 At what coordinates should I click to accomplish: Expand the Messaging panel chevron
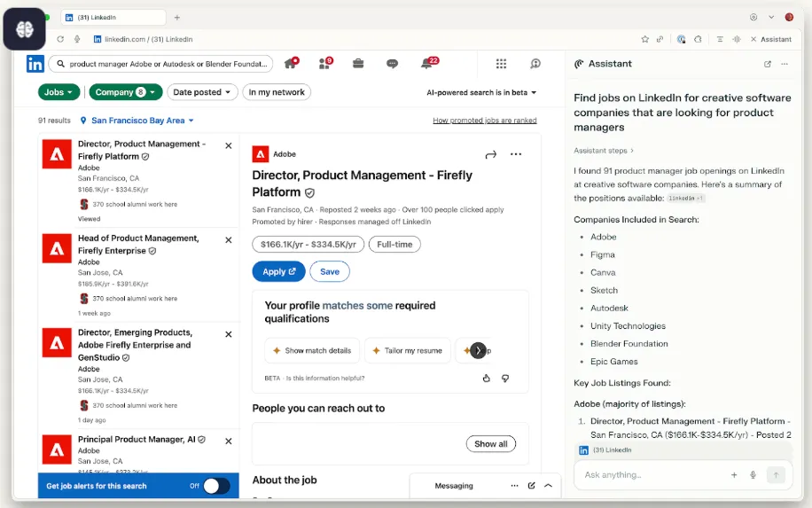pos(548,486)
